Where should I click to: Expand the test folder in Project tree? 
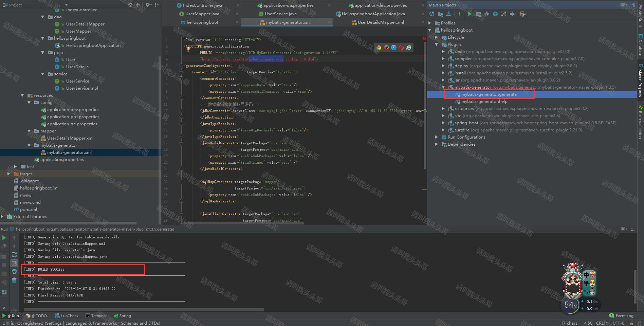(16, 166)
